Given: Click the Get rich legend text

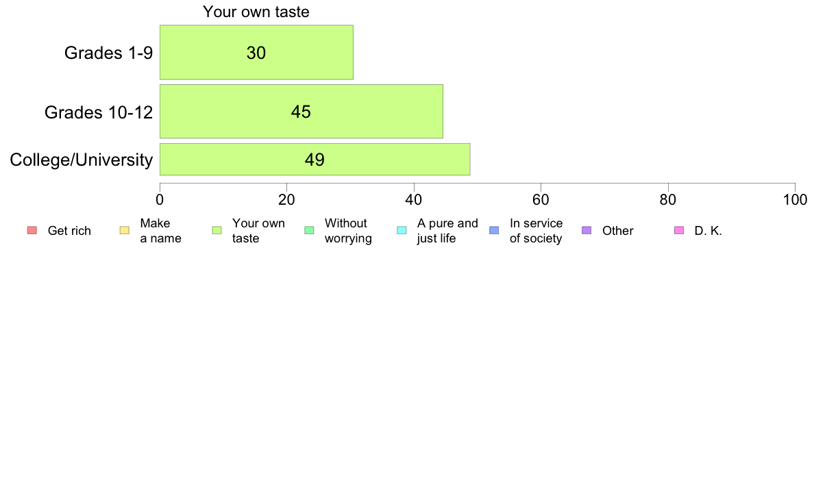Looking at the screenshot, I should coord(69,231).
